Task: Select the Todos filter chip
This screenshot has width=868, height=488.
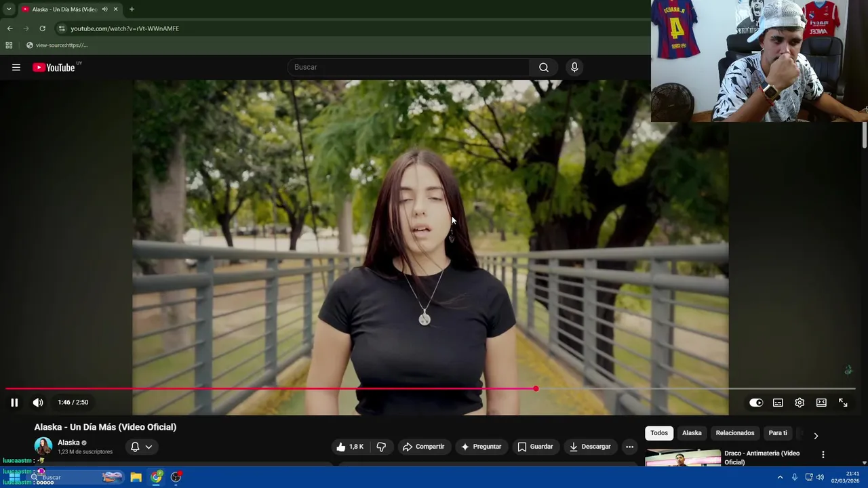Action: pyautogui.click(x=659, y=433)
